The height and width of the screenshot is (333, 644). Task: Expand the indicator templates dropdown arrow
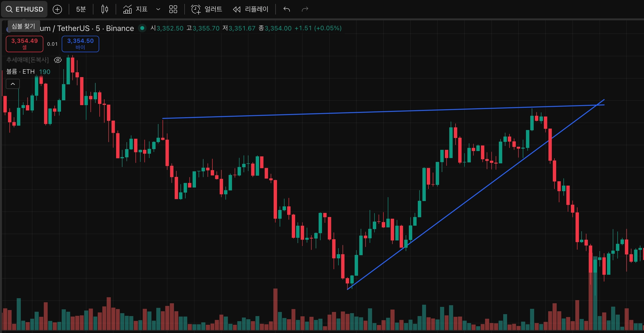coord(158,9)
